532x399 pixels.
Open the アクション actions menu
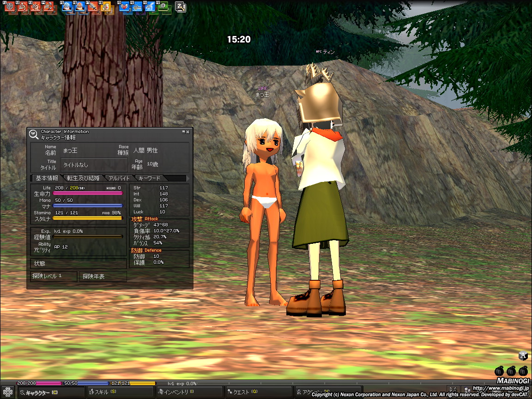(x=328, y=392)
